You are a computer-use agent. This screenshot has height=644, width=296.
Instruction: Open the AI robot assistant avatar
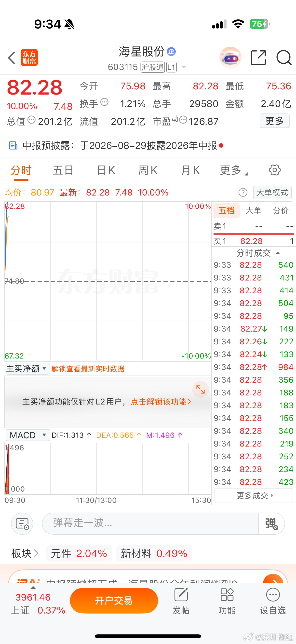[x=230, y=57]
